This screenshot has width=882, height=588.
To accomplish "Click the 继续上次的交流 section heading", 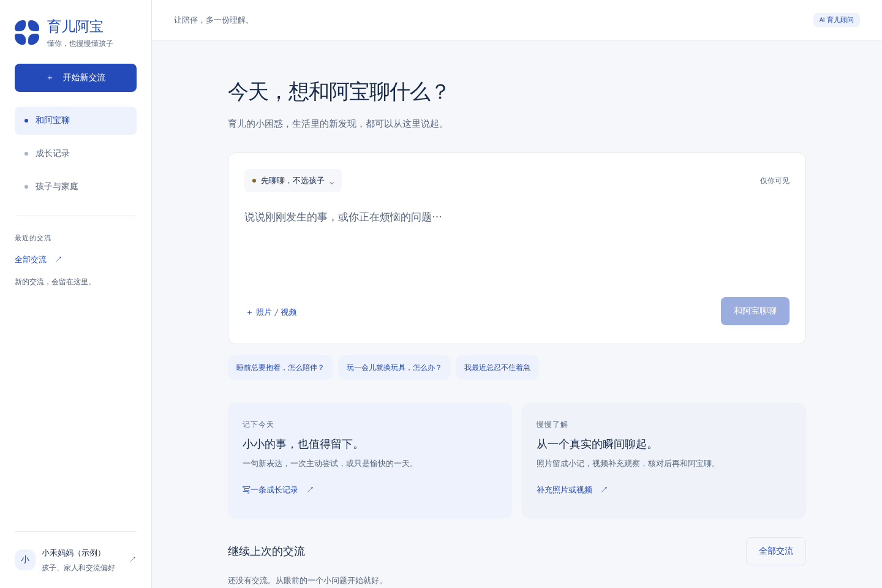I will point(266,551).
